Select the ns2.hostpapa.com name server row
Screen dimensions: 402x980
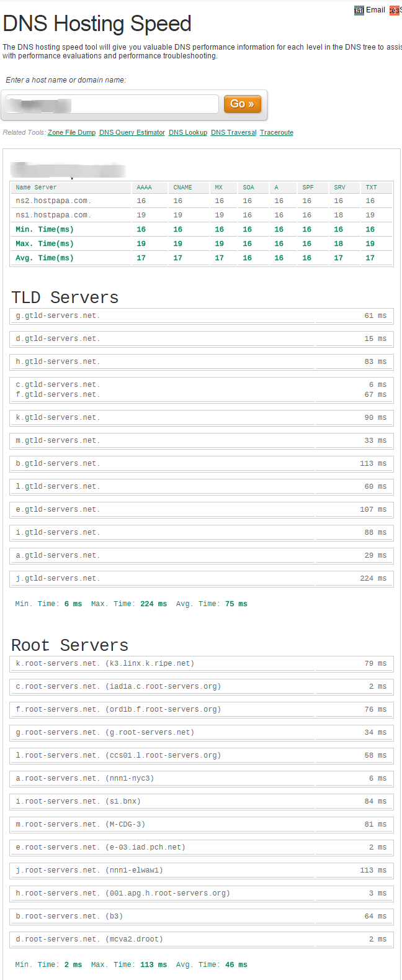53,201
